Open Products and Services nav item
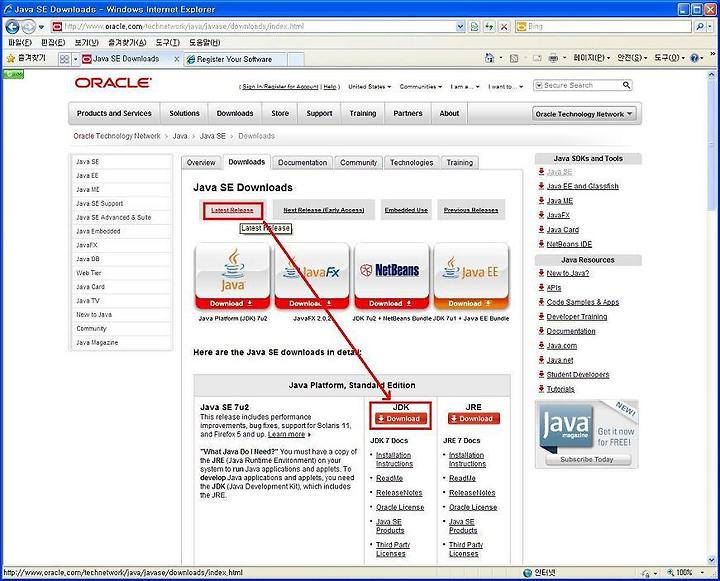This screenshot has width=720, height=581. pyautogui.click(x=114, y=113)
